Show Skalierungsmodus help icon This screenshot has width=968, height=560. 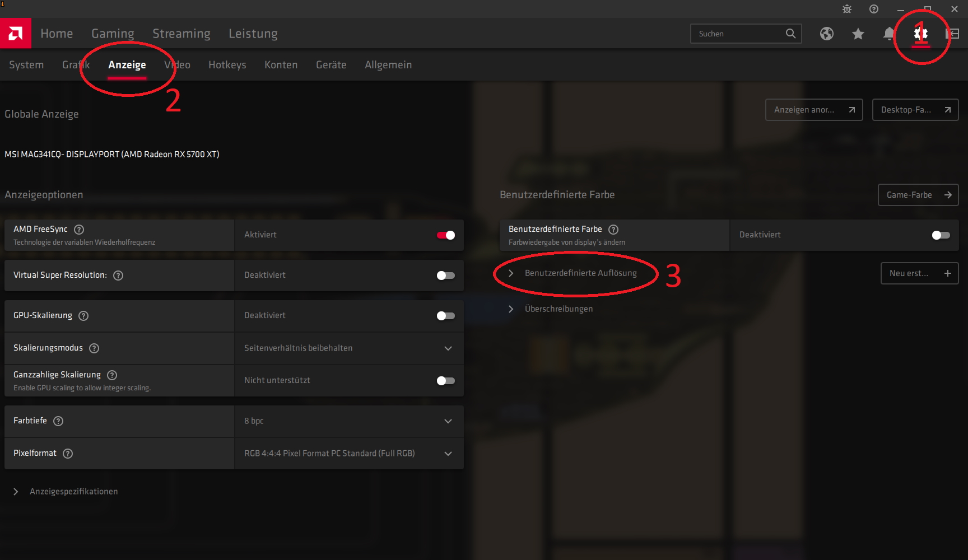tap(94, 348)
